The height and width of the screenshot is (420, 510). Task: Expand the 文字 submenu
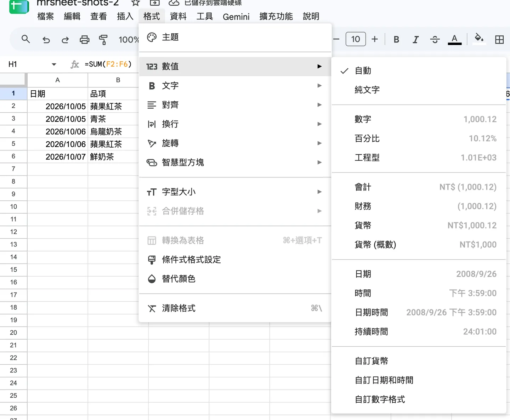click(x=235, y=85)
